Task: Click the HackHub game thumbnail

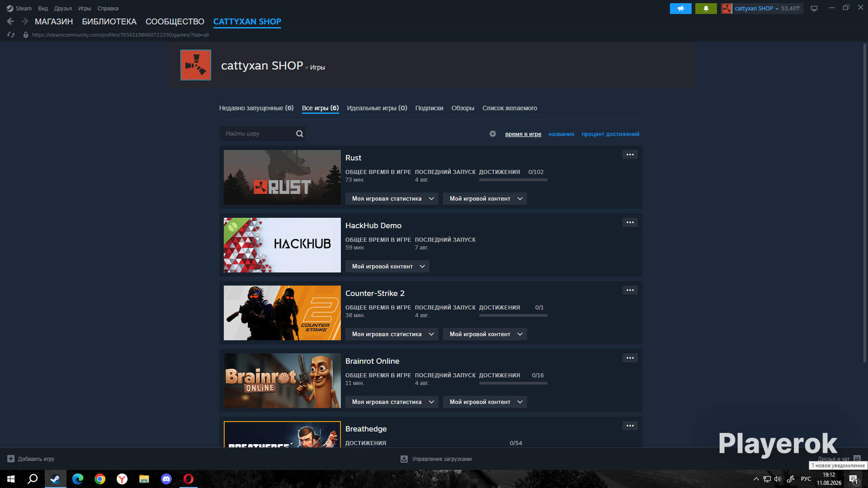Action: [282, 245]
